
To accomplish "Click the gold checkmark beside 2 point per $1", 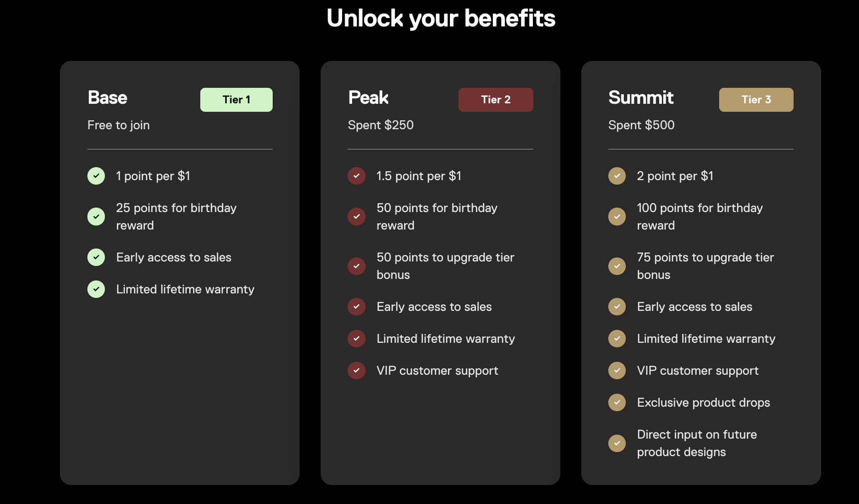I will tap(617, 176).
